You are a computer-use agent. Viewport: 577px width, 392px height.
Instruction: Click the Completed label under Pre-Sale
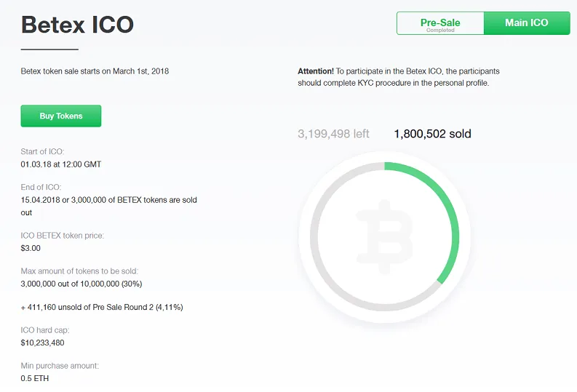440,30
